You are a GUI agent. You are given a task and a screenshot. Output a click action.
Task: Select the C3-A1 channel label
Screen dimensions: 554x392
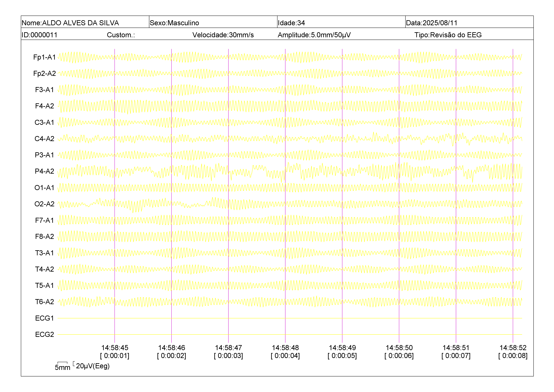point(44,122)
